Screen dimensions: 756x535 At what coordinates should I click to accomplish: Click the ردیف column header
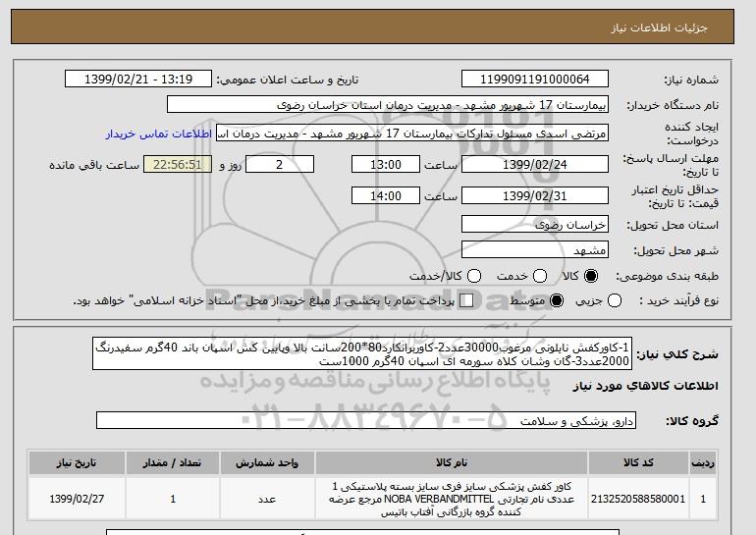(703, 462)
